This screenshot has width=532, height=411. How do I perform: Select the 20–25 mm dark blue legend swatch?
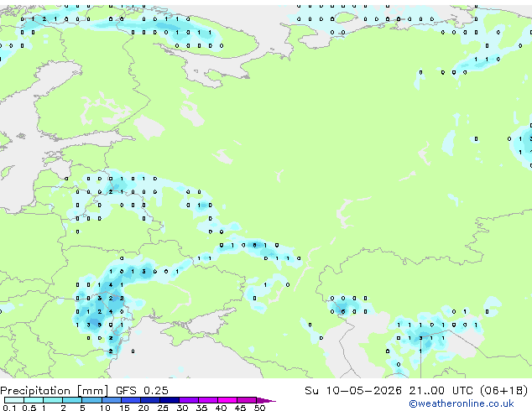coord(150,400)
